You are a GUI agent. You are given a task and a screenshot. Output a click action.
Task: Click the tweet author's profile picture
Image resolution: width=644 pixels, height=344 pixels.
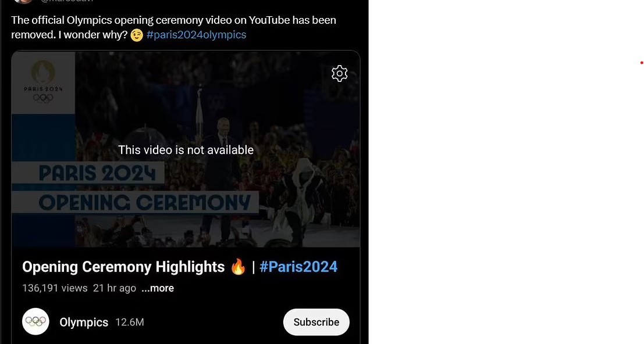coord(23,1)
